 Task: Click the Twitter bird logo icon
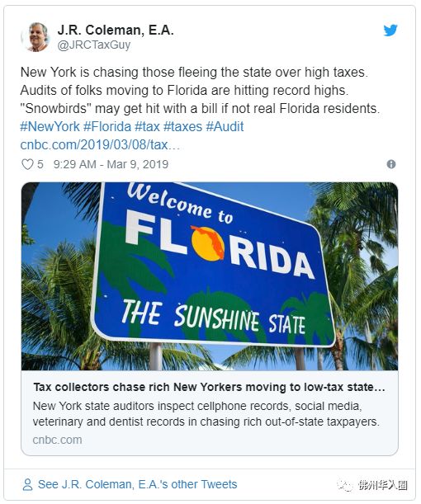click(390, 31)
